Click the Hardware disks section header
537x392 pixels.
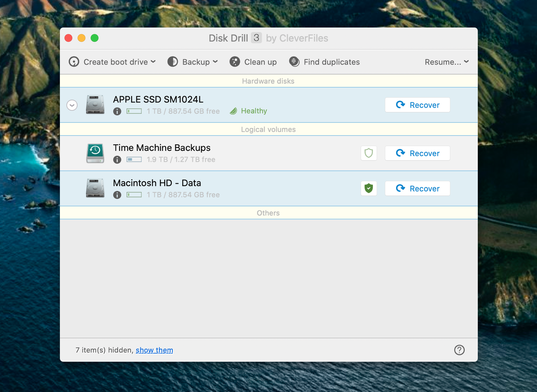[x=268, y=81]
